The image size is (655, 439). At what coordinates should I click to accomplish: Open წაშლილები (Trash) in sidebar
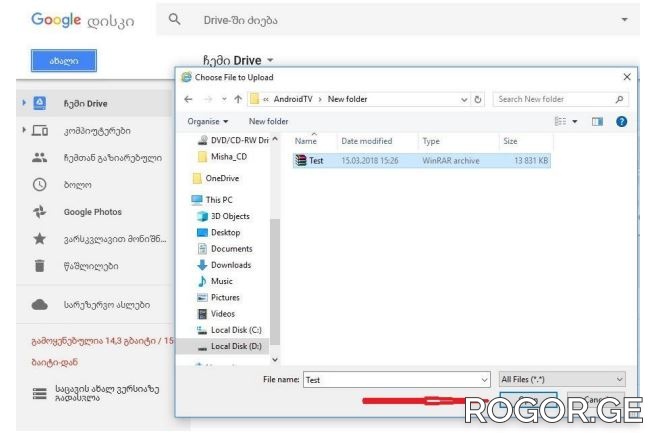coord(91,266)
